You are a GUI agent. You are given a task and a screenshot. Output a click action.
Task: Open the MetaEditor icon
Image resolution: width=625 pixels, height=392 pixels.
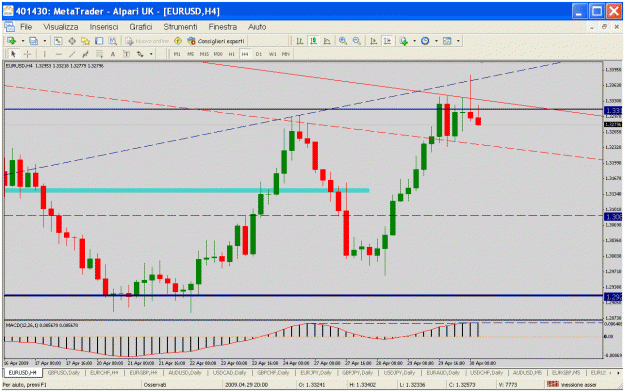pos(178,41)
